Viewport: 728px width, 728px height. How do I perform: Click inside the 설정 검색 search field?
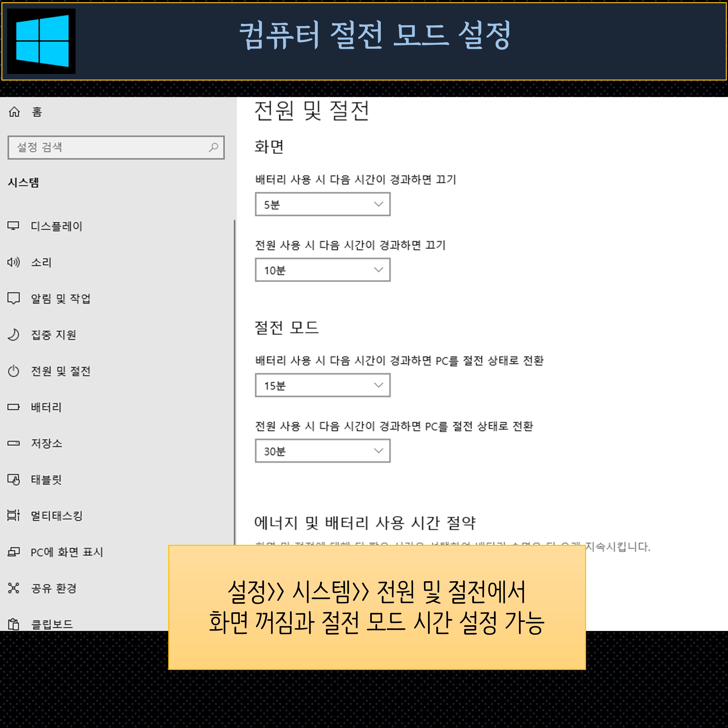tap(116, 147)
